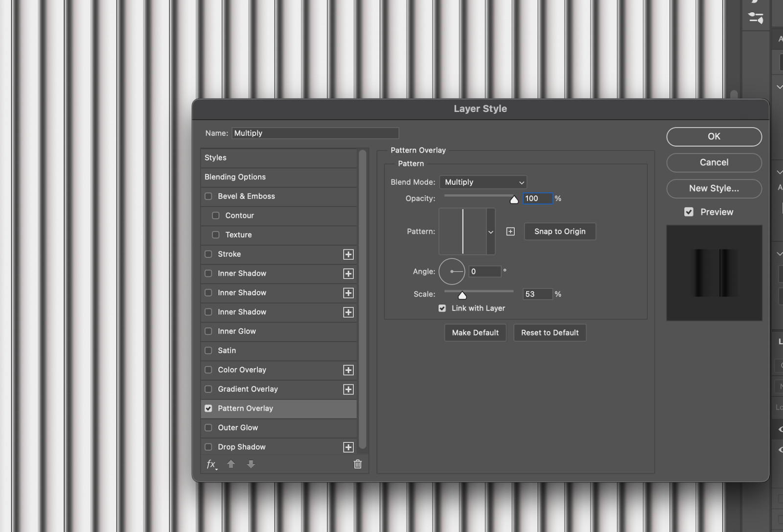This screenshot has height=532, width=783.
Task: Enable the Bevel & Emboss checkbox
Action: point(208,196)
